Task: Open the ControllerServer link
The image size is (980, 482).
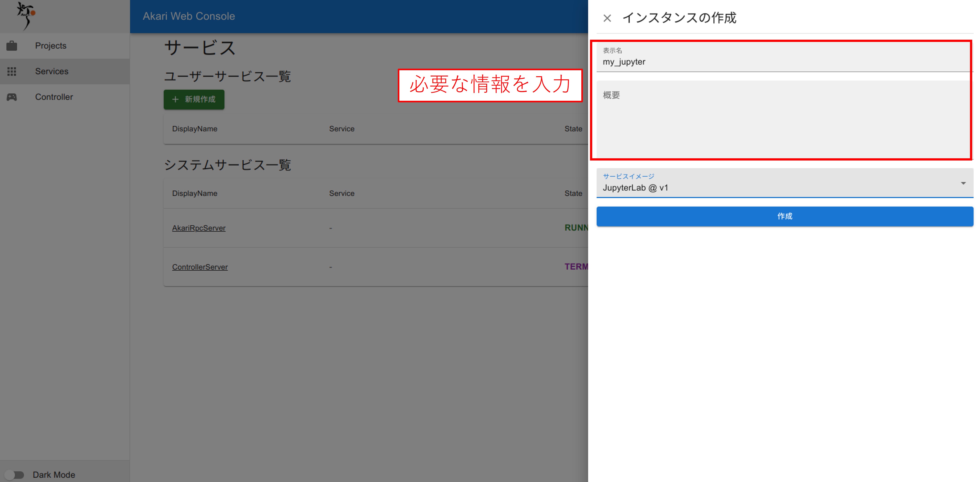Action: [x=200, y=267]
